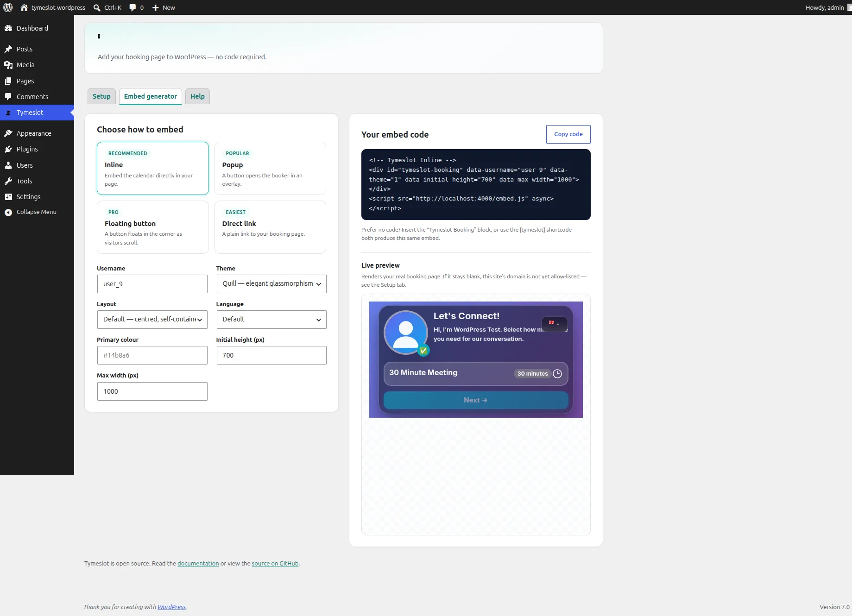Click the Next button in the live preview
This screenshot has width=852, height=616.
pyautogui.click(x=476, y=400)
